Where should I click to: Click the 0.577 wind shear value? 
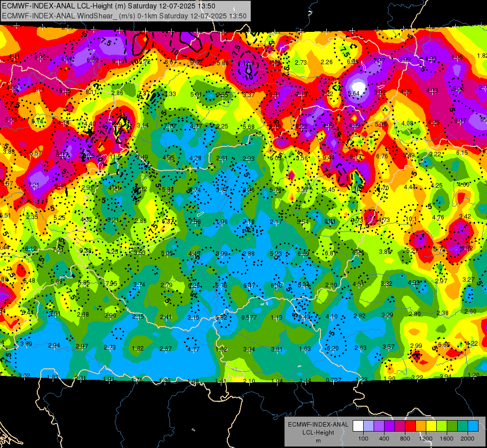point(249,318)
